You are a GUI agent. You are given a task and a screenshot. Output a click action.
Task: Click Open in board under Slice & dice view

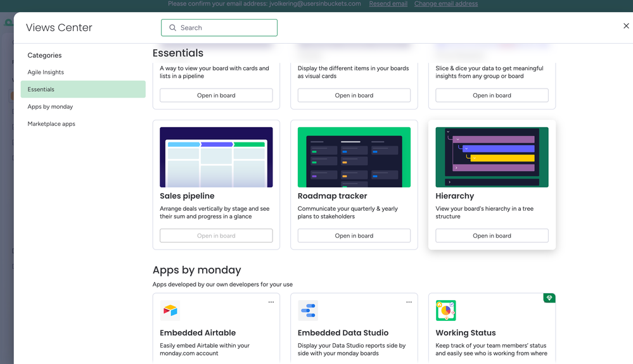pos(492,96)
